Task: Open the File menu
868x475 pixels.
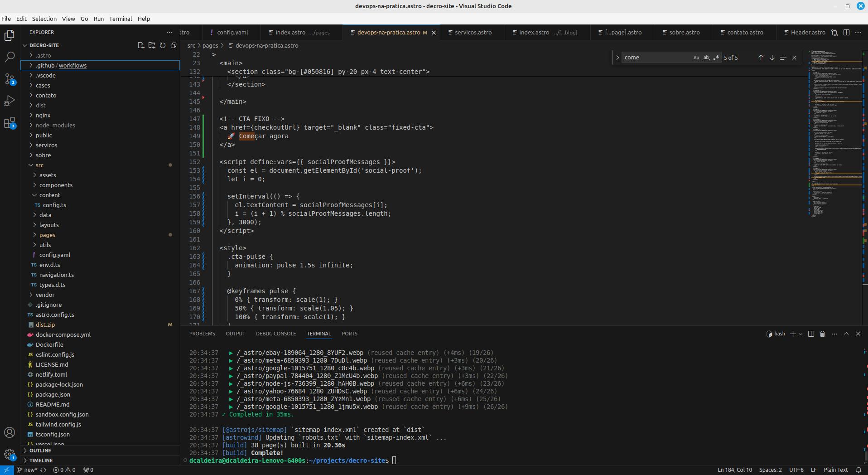Action: point(6,19)
